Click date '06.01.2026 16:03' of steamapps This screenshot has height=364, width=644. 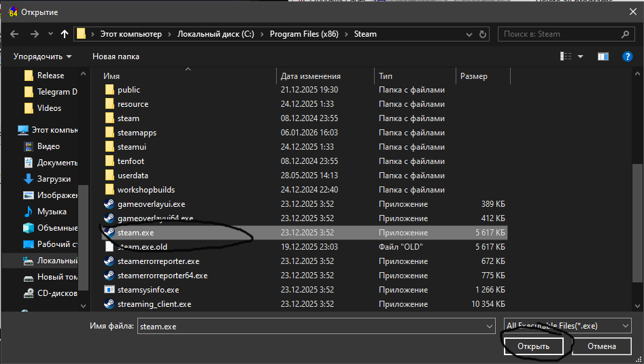point(309,133)
